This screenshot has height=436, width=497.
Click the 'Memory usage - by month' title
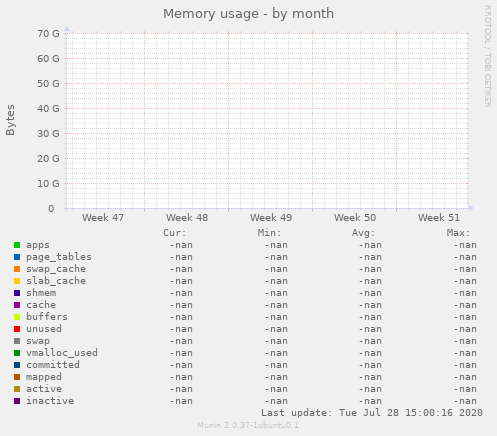[x=248, y=14]
